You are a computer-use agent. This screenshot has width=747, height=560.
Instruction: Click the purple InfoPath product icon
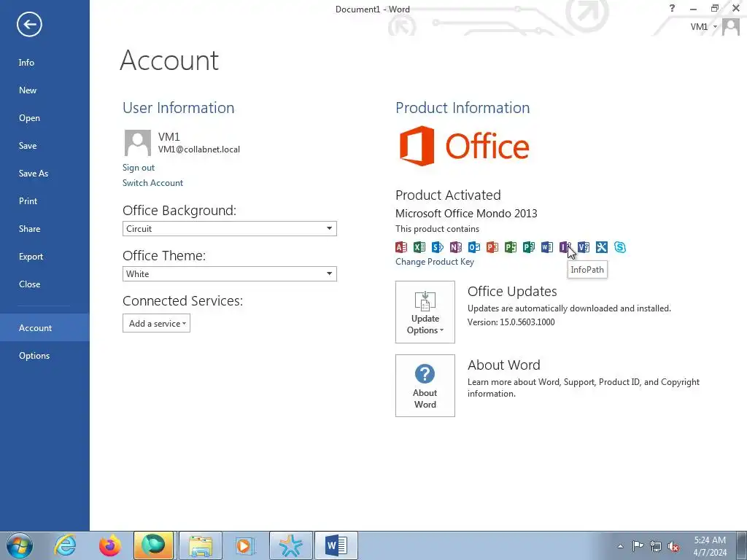pyautogui.click(x=565, y=246)
